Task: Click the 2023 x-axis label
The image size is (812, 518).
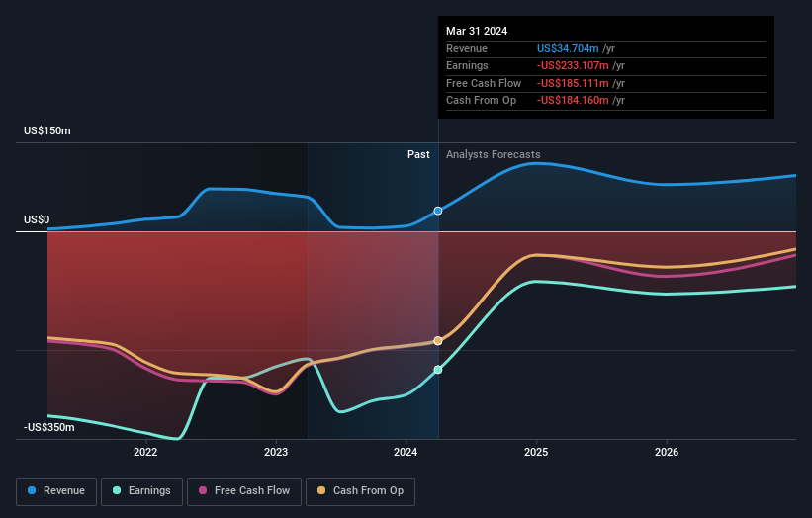Action: 276,452
